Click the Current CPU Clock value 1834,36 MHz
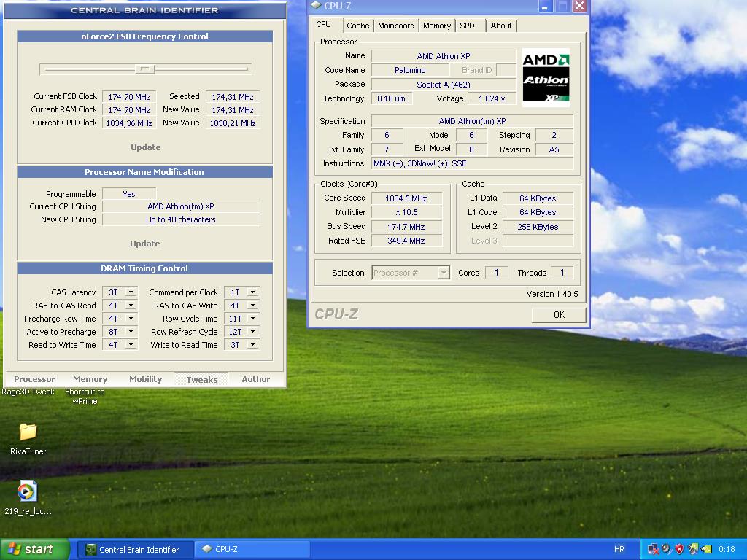Image resolution: width=747 pixels, height=560 pixels. [x=129, y=122]
